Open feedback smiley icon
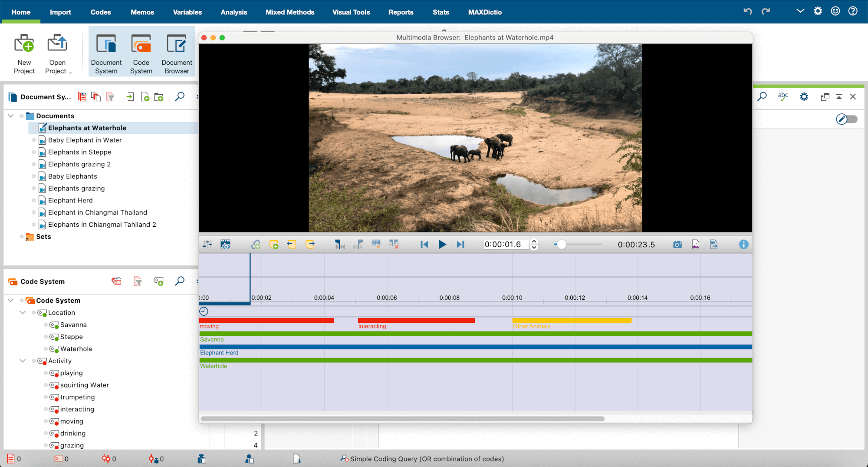Image resolution: width=868 pixels, height=467 pixels. (835, 11)
